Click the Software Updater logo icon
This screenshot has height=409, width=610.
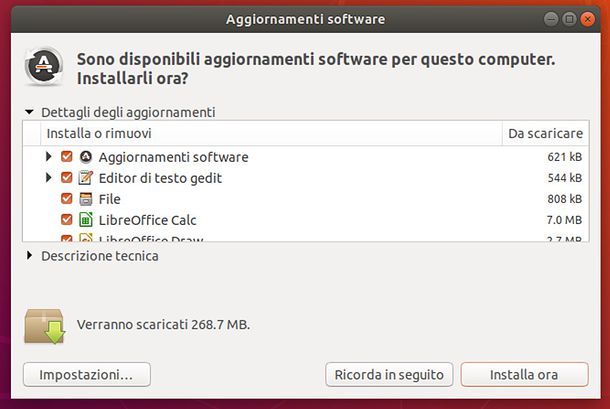(44, 66)
